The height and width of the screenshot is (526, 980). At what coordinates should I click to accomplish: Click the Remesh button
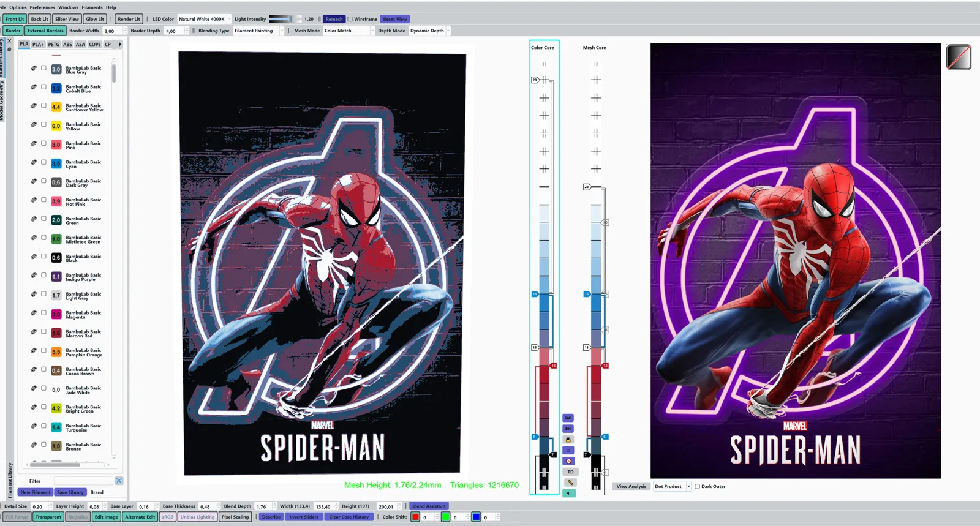pos(334,19)
